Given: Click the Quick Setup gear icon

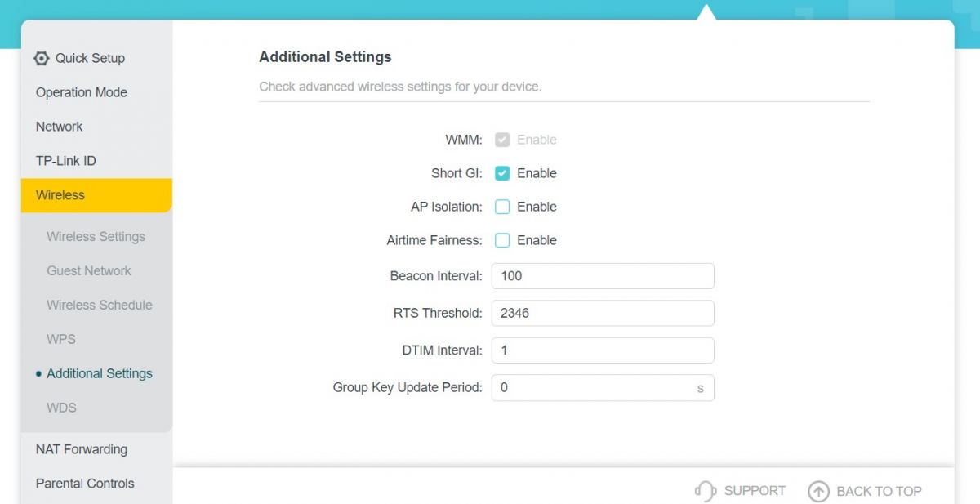Looking at the screenshot, I should click(42, 58).
